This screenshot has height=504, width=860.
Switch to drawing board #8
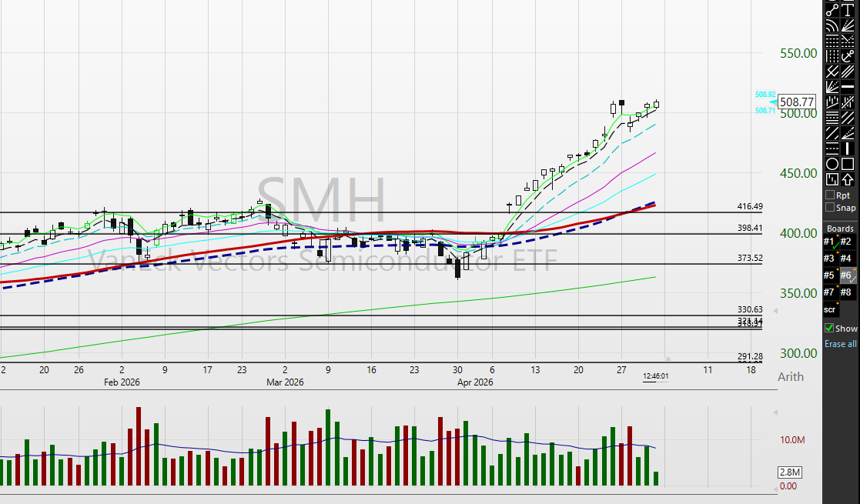(847, 292)
